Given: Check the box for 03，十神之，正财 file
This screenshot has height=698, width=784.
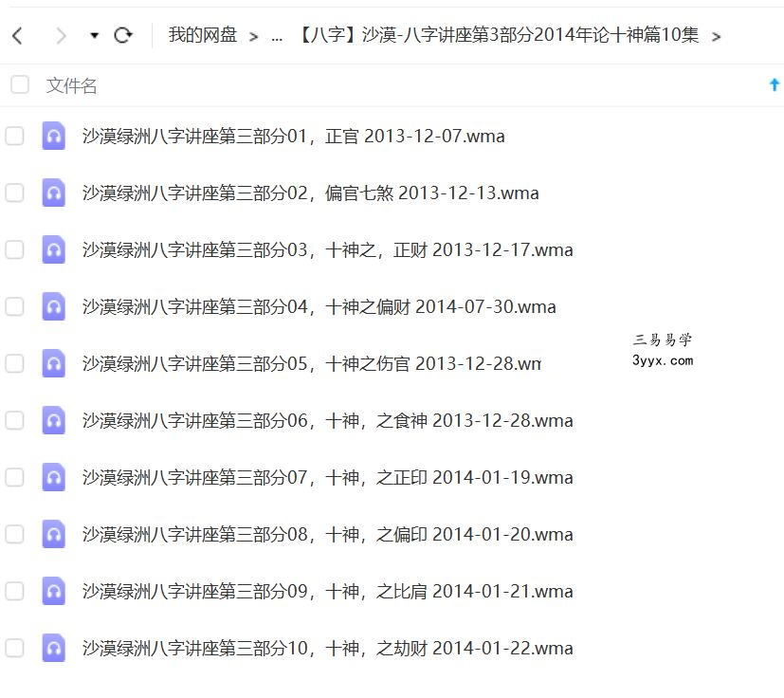Looking at the screenshot, I should pos(14,249).
